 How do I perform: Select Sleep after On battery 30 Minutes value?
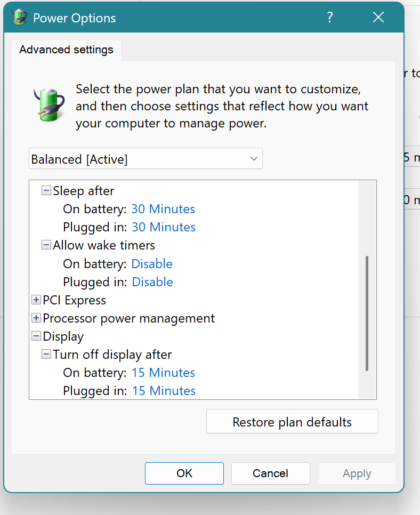click(x=163, y=209)
